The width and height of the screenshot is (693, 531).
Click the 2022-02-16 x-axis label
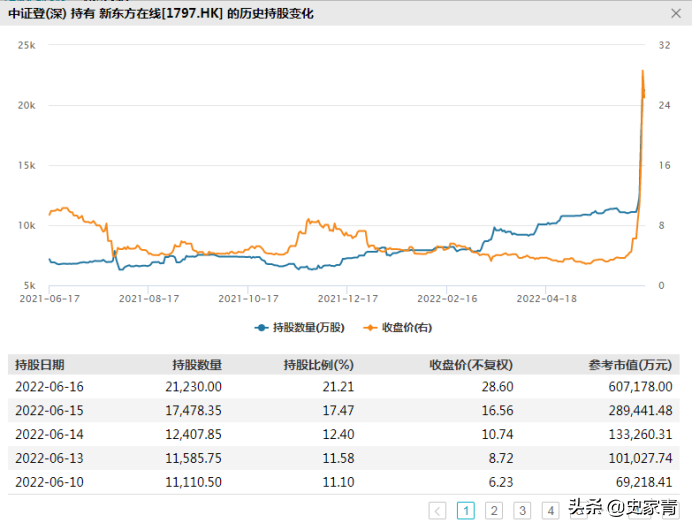pos(447,299)
